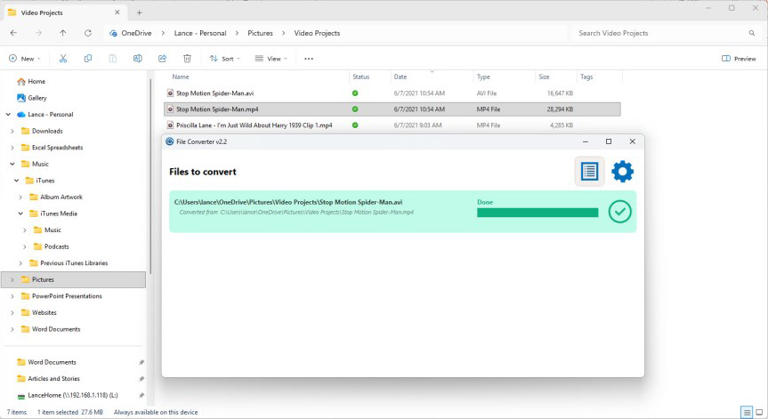The width and height of the screenshot is (768, 419).
Task: Click OneDrive in the breadcrumb path
Action: (136, 33)
